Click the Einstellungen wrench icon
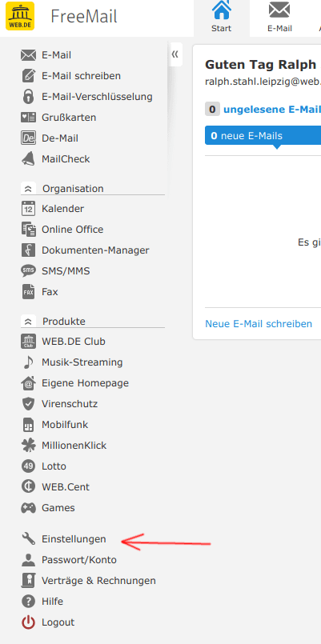 [28, 539]
